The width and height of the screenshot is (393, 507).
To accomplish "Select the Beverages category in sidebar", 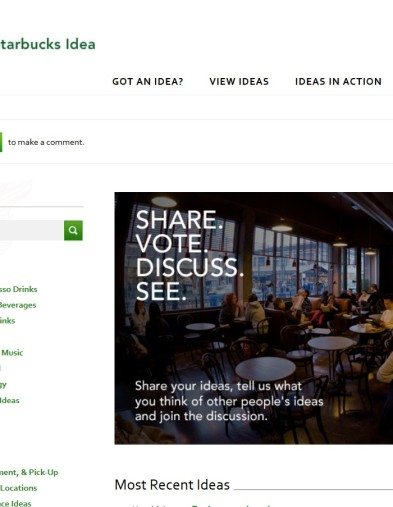I will pyautogui.click(x=18, y=305).
